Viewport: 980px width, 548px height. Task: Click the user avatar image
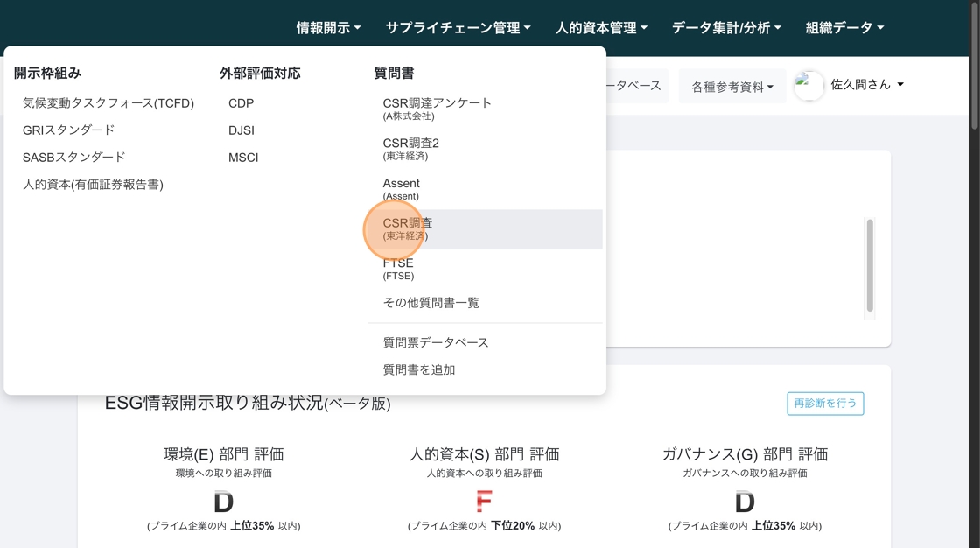[x=809, y=86]
